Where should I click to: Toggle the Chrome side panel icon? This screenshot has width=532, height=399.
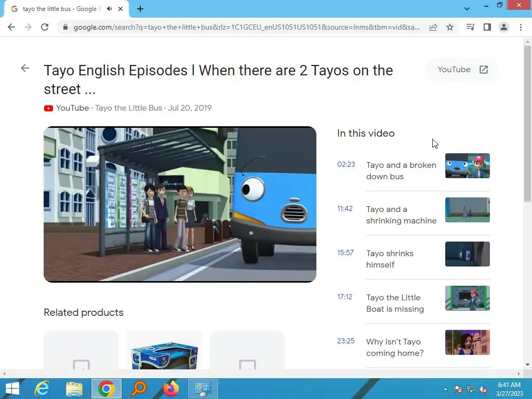tap(487, 27)
